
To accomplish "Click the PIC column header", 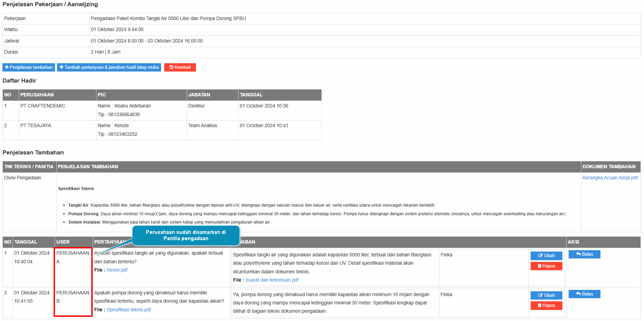I will tap(141, 95).
